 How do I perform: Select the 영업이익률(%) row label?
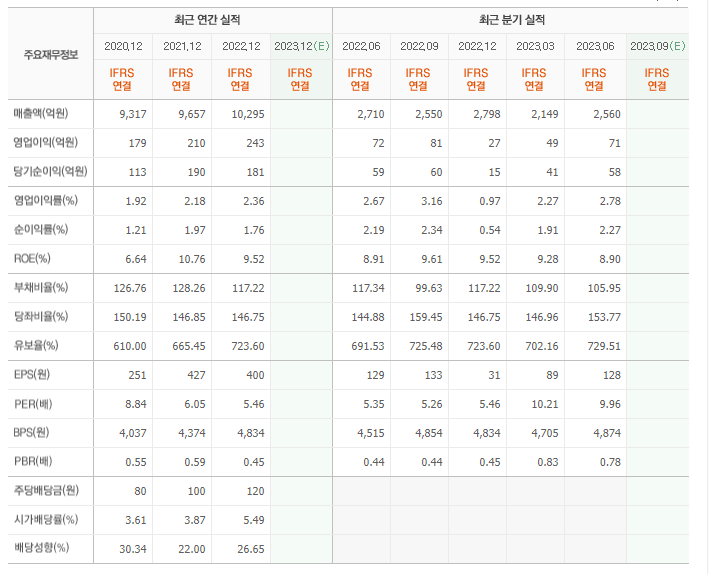point(46,200)
